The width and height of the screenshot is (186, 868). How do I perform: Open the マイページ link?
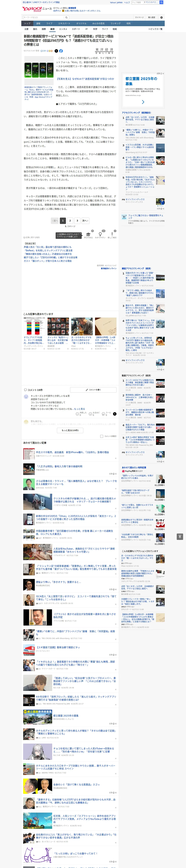click(x=139, y=17)
